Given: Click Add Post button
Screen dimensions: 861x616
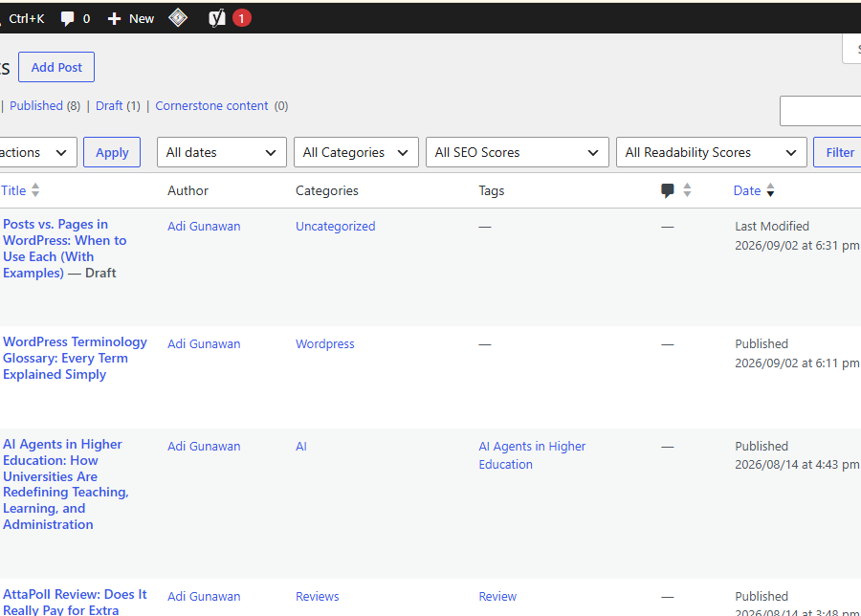Looking at the screenshot, I should point(56,67).
